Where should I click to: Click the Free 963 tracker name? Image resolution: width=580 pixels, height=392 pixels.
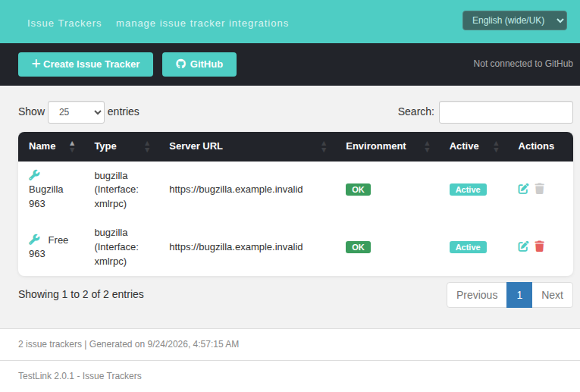tap(49, 247)
